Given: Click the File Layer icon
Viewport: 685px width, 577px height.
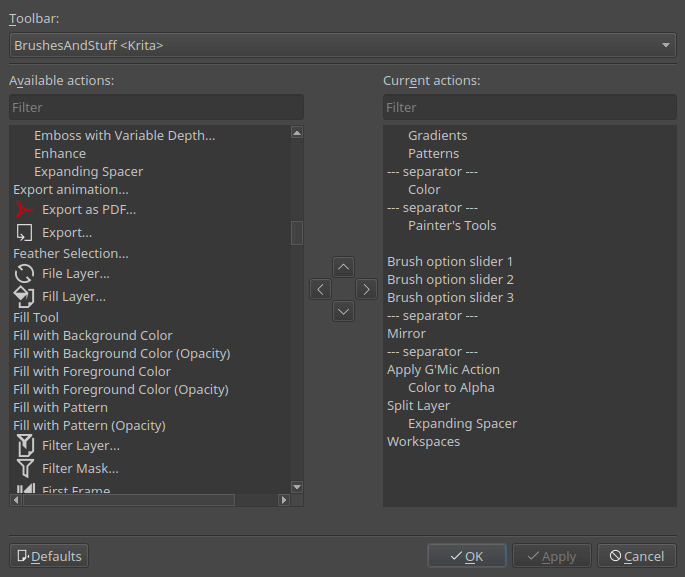Looking at the screenshot, I should click(24, 274).
